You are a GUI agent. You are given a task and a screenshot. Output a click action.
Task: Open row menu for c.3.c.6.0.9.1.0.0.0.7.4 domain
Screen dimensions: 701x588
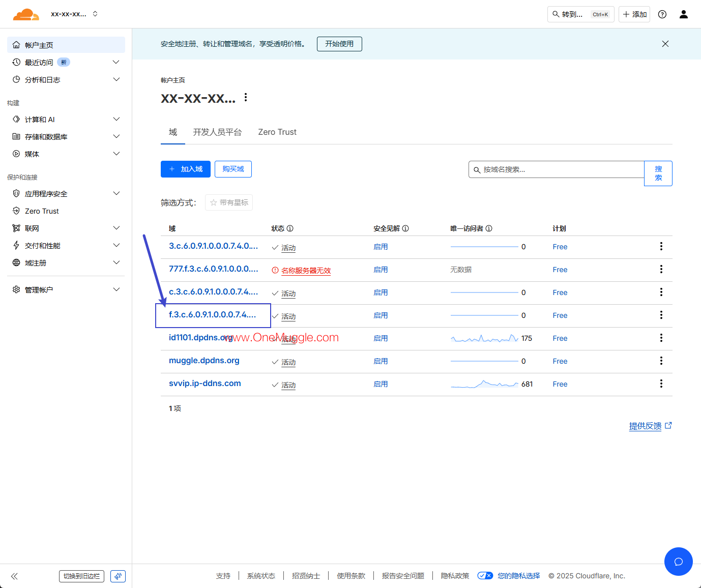click(661, 292)
